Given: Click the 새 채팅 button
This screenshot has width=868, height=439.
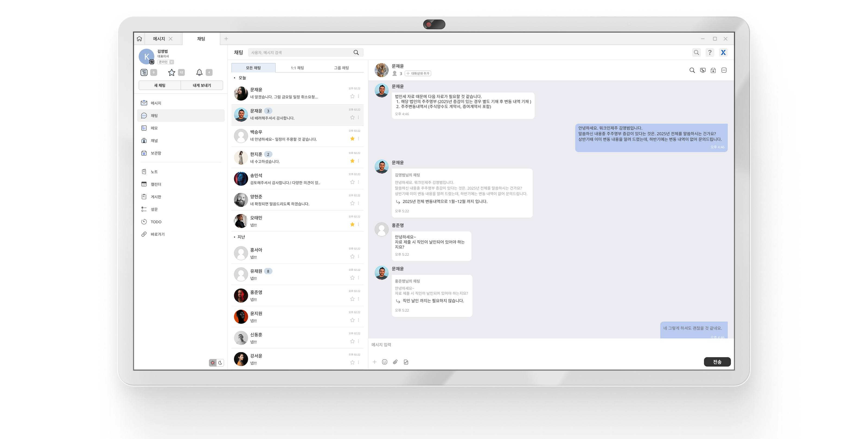Looking at the screenshot, I should click(159, 85).
